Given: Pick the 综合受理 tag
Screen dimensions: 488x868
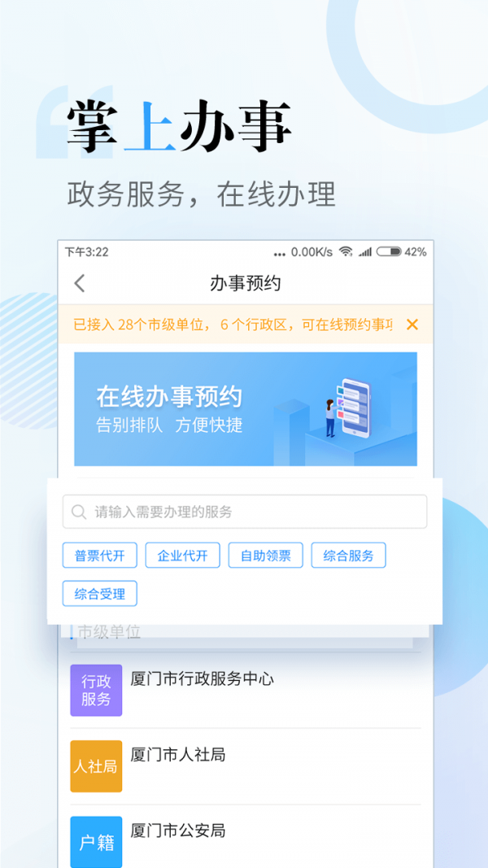Looking at the screenshot, I should pyautogui.click(x=99, y=593).
